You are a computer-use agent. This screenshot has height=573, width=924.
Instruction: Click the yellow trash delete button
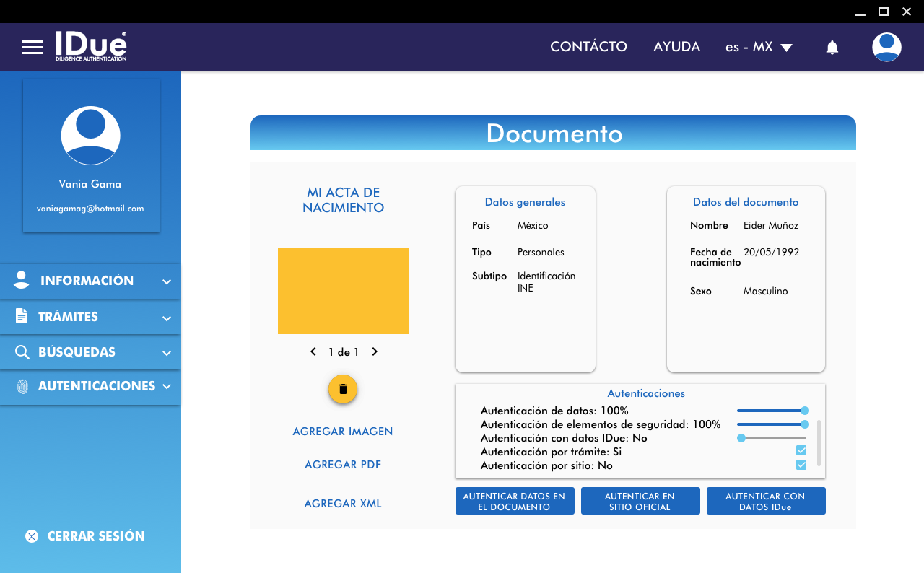pos(343,389)
